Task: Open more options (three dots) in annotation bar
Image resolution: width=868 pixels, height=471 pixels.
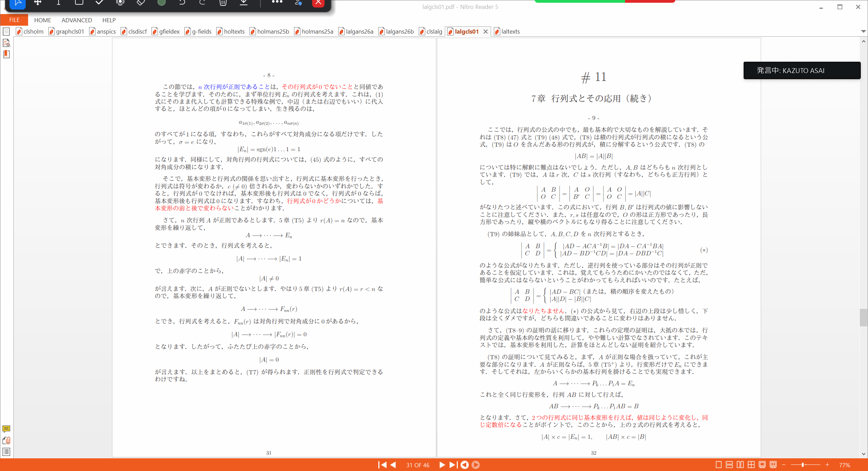Action: (277, 2)
